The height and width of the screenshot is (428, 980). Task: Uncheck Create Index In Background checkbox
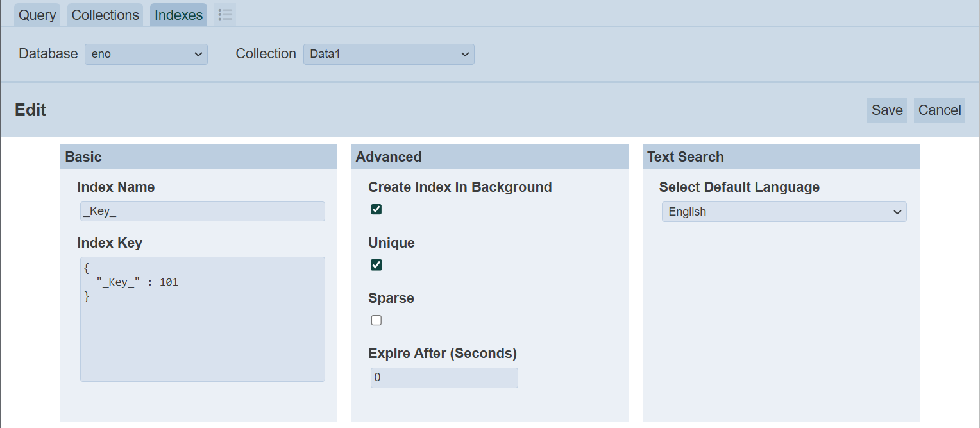pos(376,209)
